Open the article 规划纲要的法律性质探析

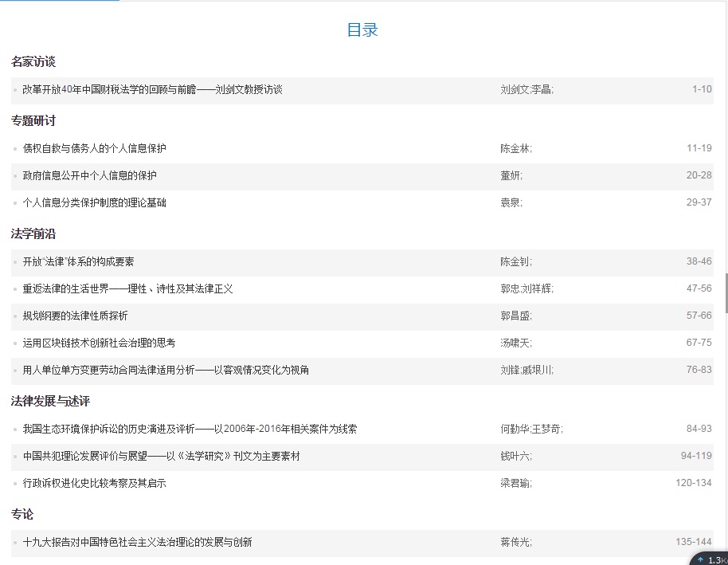coord(75,316)
